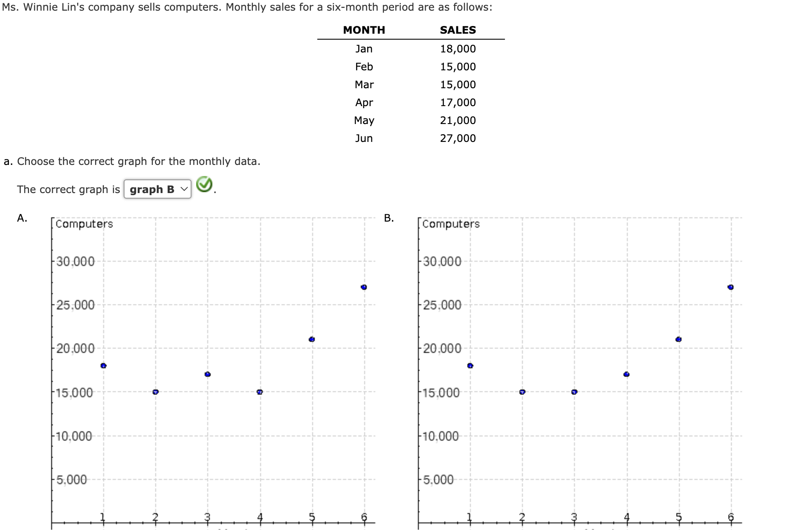Screen dimensions: 812x531
Task: Click the 20,000 label on graph A
Action: coord(75,348)
